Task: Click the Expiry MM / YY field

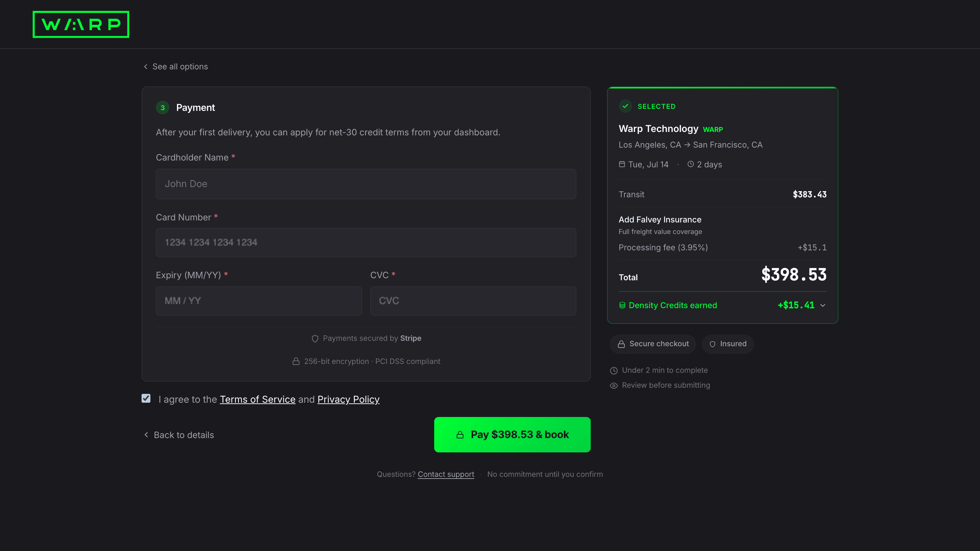Action: (x=259, y=301)
